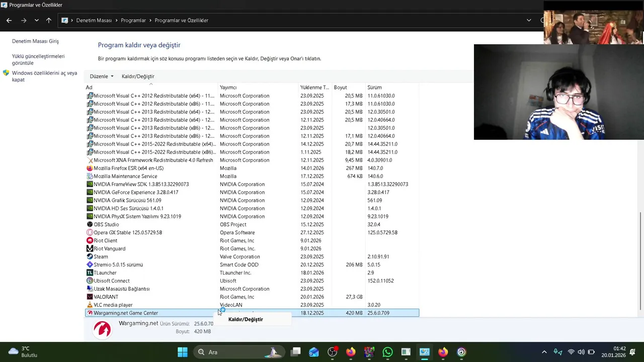The width and height of the screenshot is (644, 362).
Task: Select NVIDIA HD Ses Sürücüsü 1.4.0.1
Action: 252,208
